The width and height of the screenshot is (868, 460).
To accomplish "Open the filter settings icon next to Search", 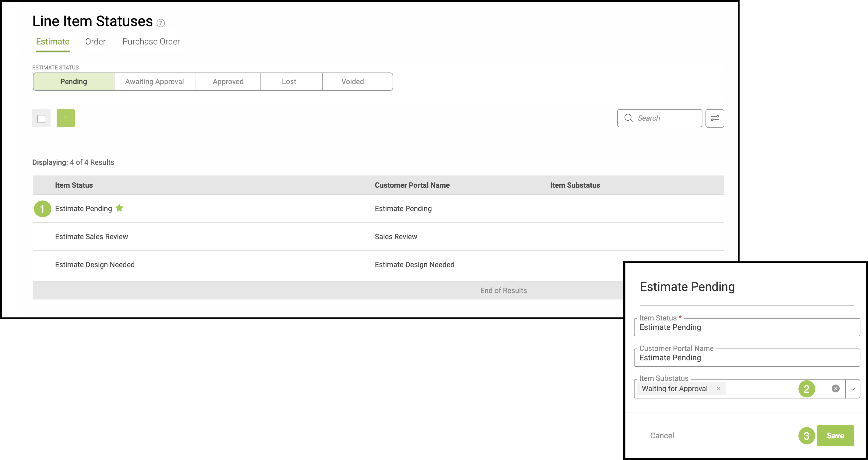I will pyautogui.click(x=715, y=118).
